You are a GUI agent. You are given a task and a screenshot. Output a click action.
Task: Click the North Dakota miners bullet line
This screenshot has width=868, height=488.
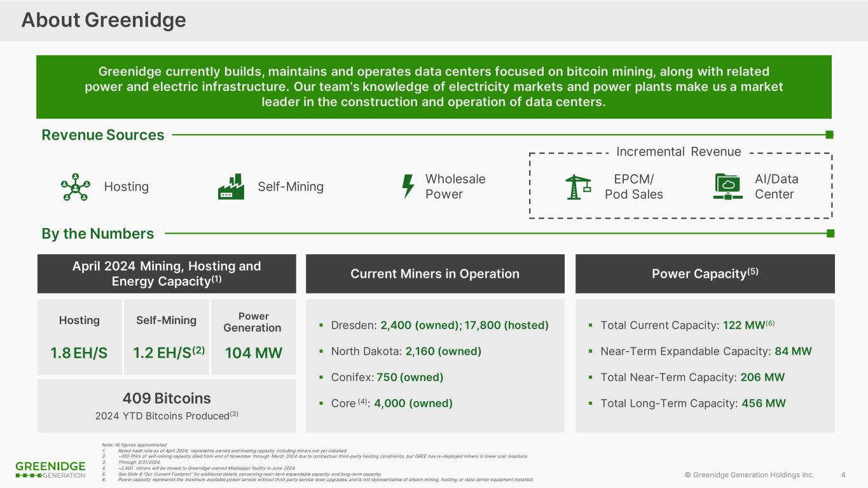(401, 351)
